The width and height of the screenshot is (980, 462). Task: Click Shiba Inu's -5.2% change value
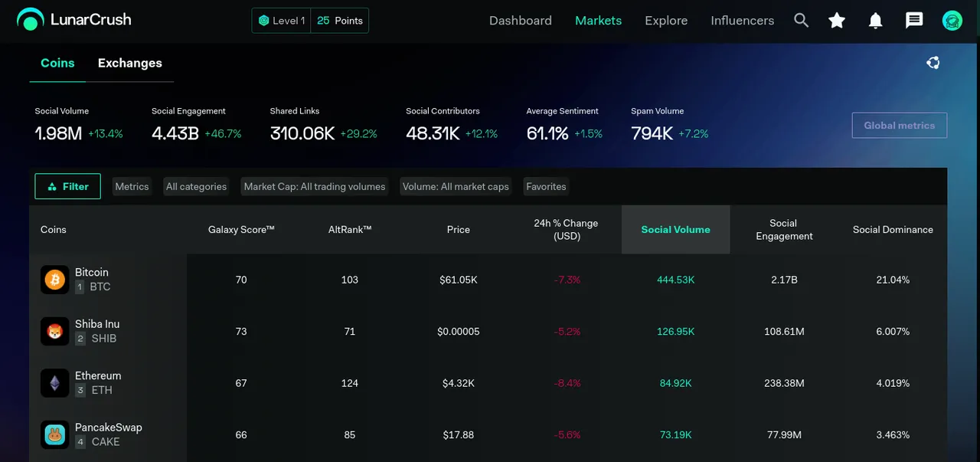[567, 332]
